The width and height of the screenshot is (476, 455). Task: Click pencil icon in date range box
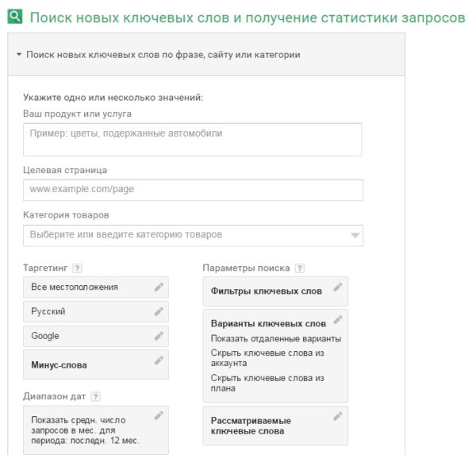click(x=159, y=415)
